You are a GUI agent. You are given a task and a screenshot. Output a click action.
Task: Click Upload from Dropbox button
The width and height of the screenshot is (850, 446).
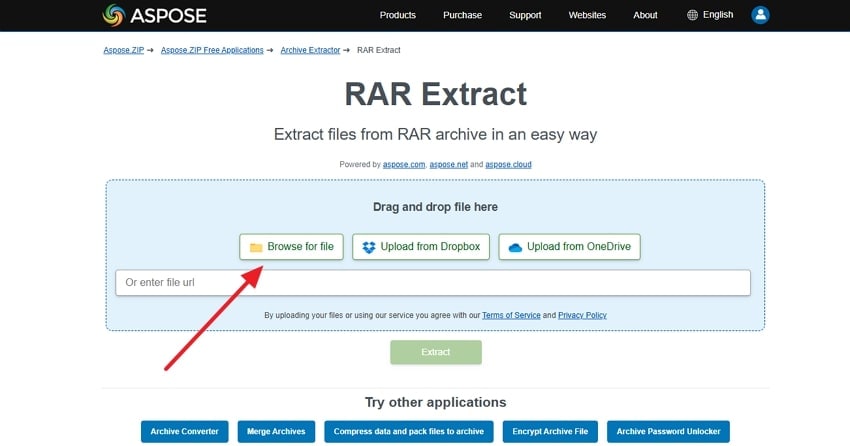[421, 247]
